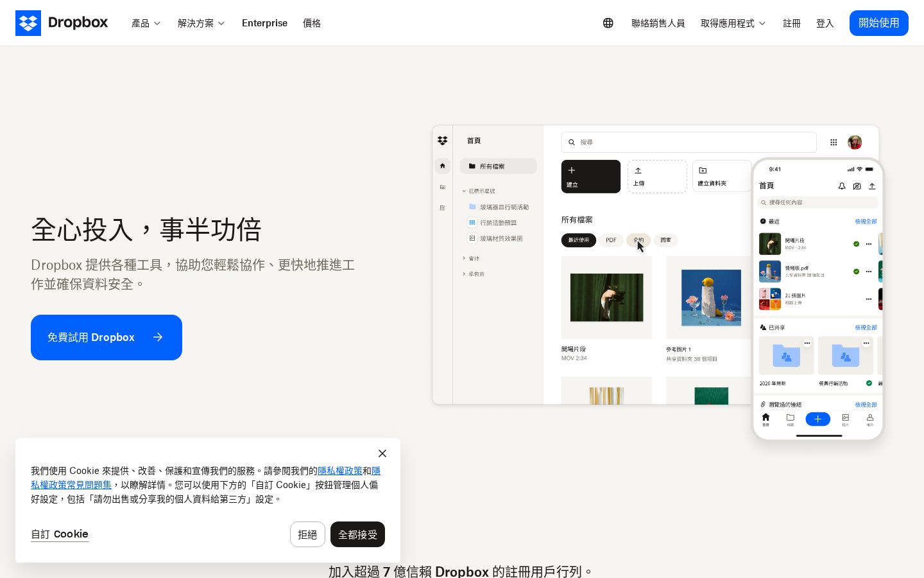This screenshot has width=924, height=578.
Task: Open 情緒板.pdf on the phone list
Action: click(x=806, y=272)
